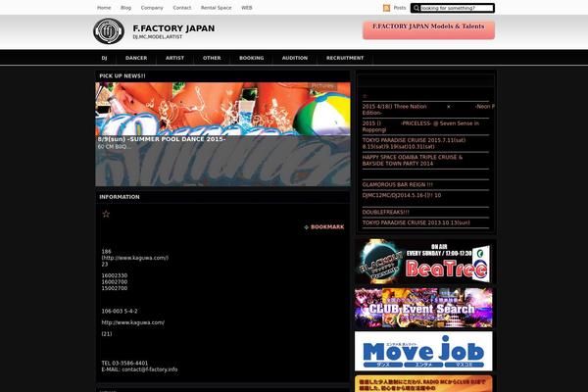The width and height of the screenshot is (588, 392).
Task: Open the DOUBLEFREAKS!!! news item
Action: [x=386, y=212]
